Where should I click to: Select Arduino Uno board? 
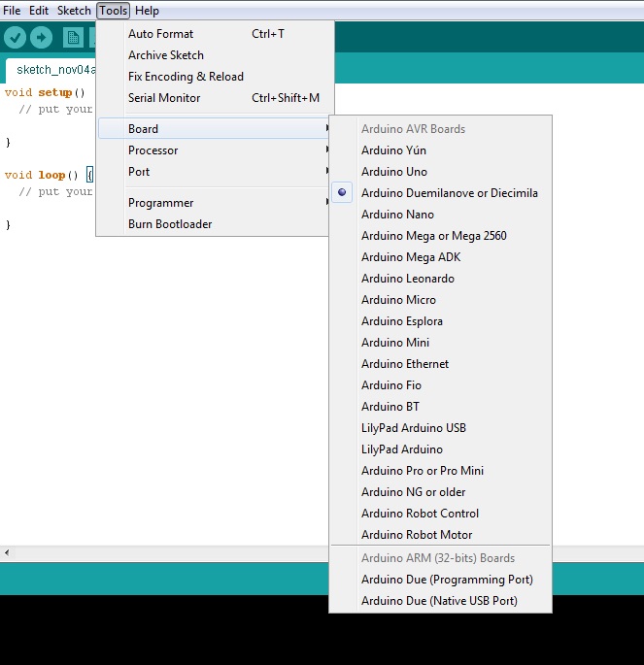[x=440, y=171]
